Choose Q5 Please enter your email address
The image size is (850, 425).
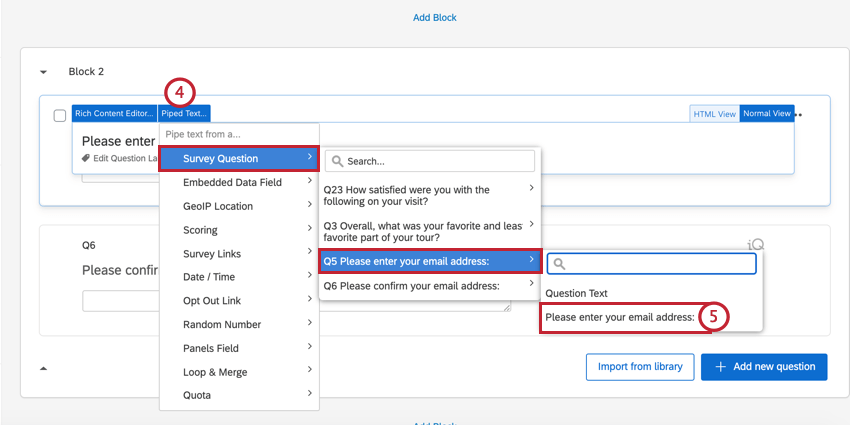[x=429, y=262]
